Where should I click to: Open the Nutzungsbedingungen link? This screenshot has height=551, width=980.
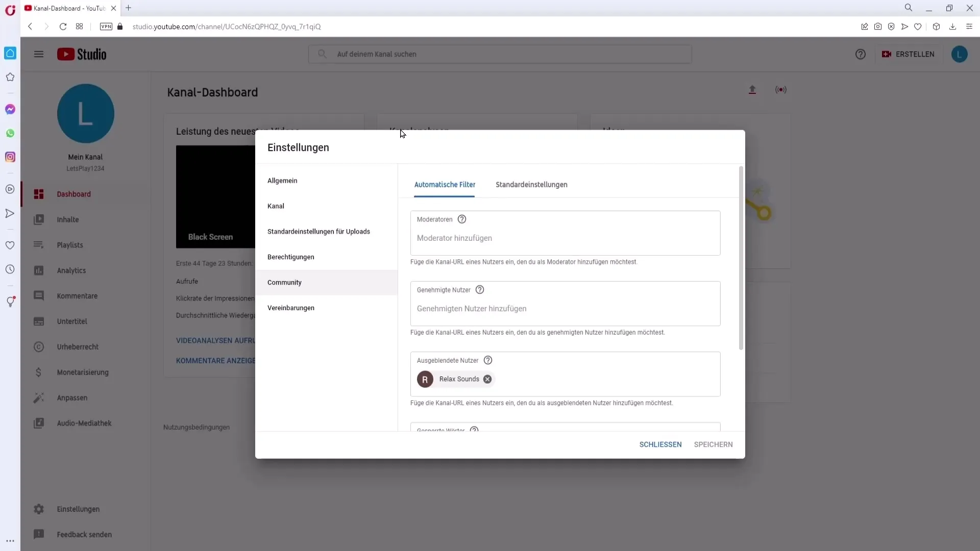[x=197, y=428]
